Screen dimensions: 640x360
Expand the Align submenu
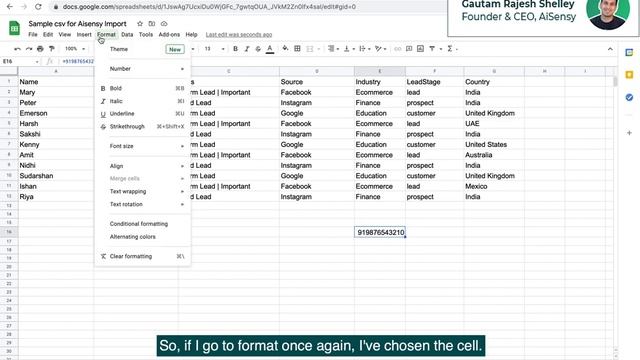tap(143, 166)
